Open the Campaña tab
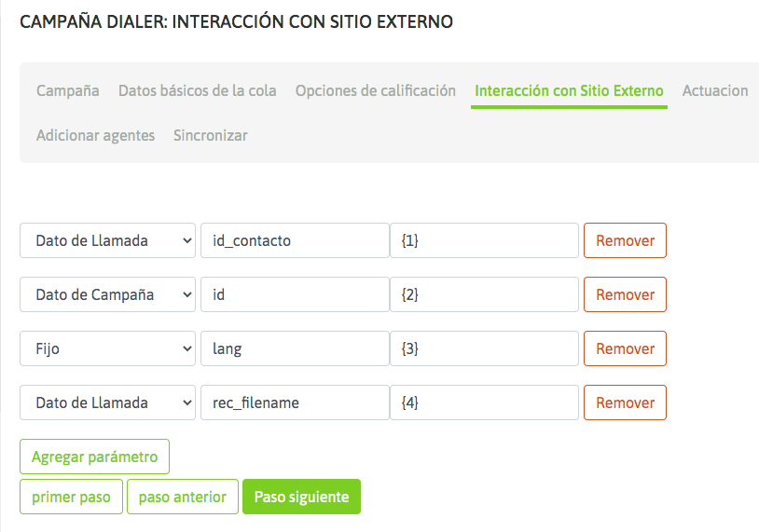759x532 pixels. (x=68, y=90)
